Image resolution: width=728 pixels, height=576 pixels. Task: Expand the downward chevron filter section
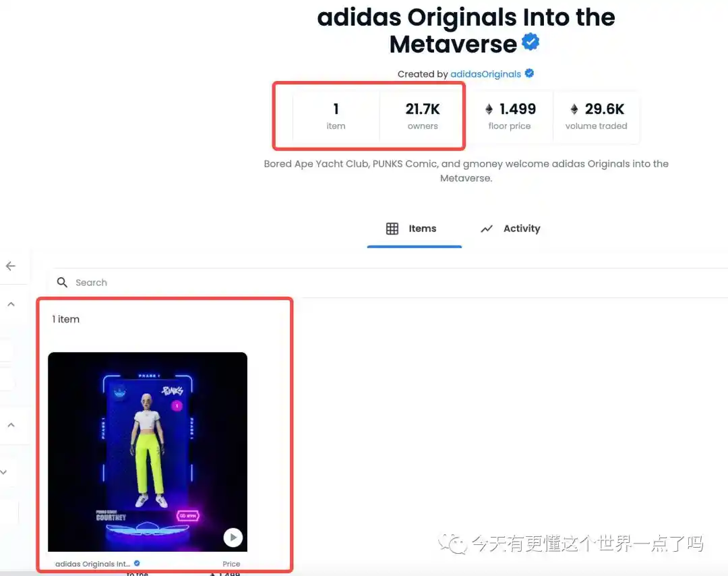[4, 472]
